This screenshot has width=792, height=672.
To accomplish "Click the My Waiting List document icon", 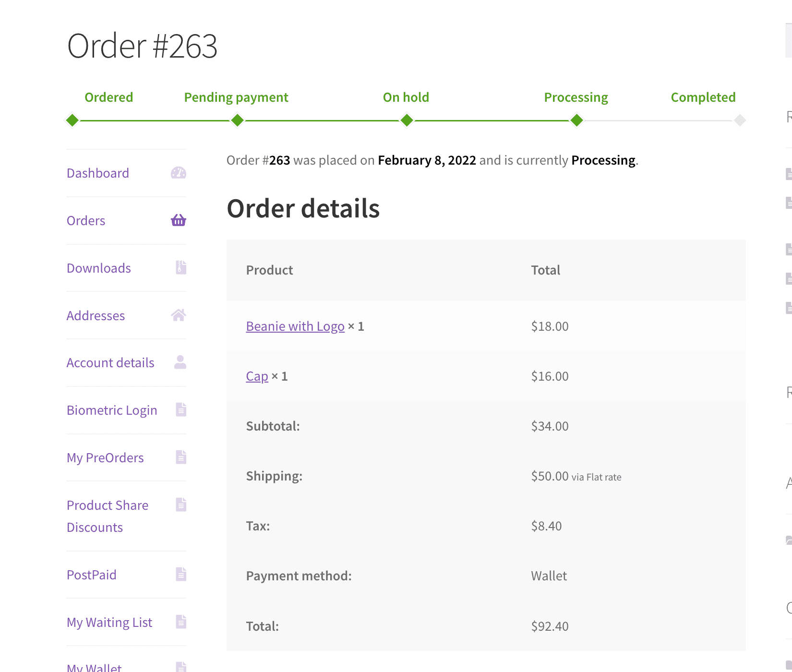I will pos(181,622).
